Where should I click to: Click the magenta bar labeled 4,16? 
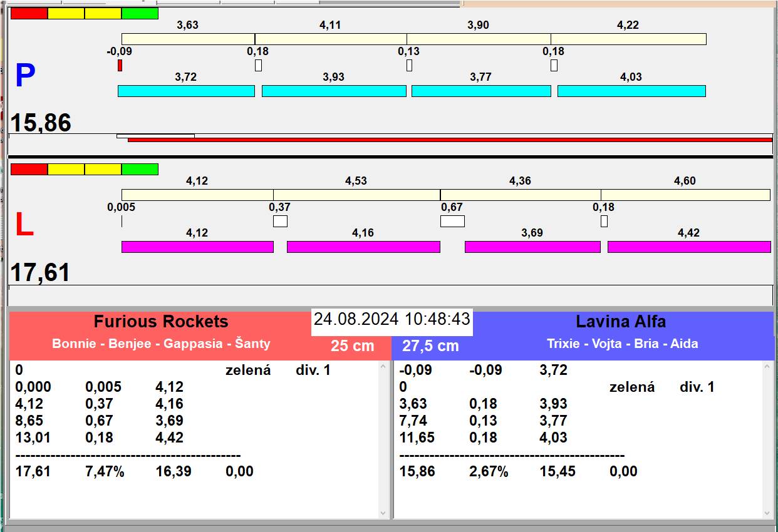(x=363, y=247)
